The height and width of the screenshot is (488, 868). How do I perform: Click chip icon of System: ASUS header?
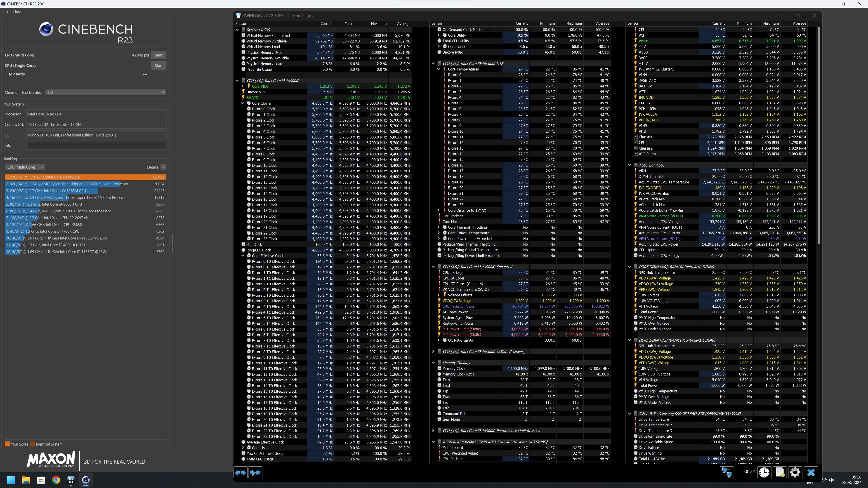(x=243, y=30)
